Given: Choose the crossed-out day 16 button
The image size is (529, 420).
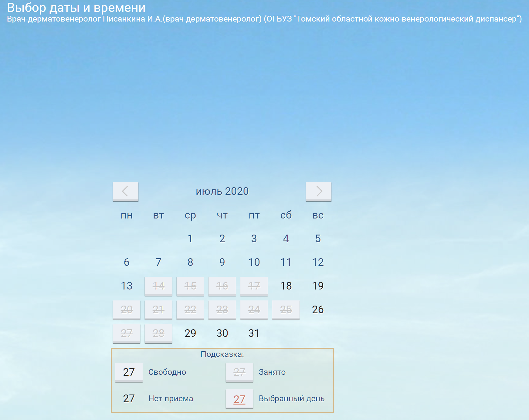Looking at the screenshot, I should [222, 286].
